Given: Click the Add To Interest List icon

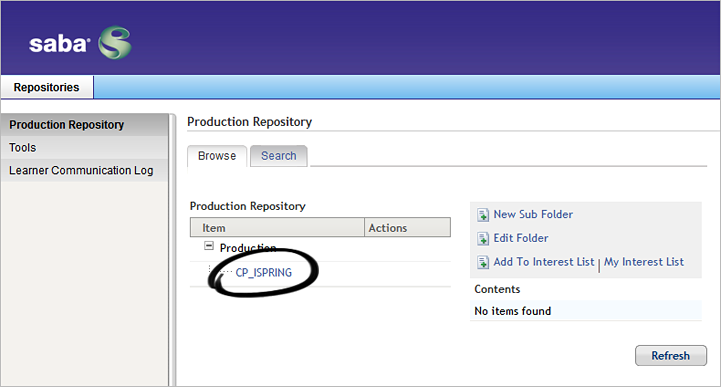Looking at the screenshot, I should click(x=482, y=262).
